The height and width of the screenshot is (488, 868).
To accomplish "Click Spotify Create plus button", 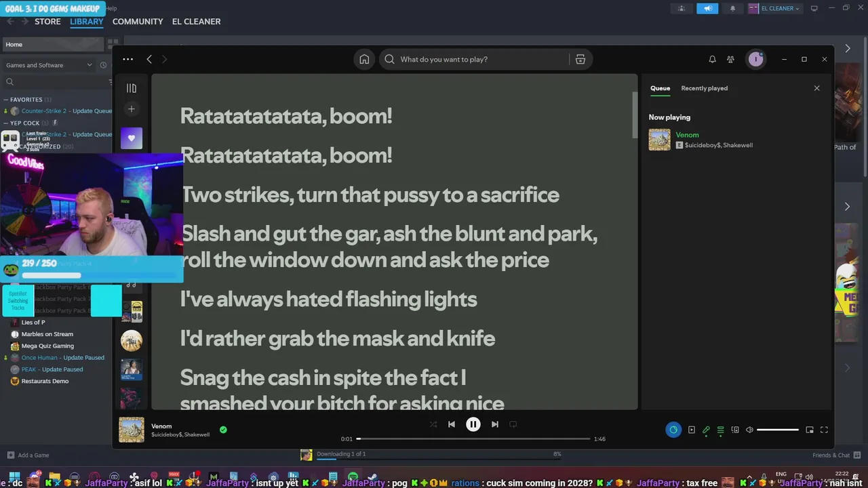I will [132, 109].
